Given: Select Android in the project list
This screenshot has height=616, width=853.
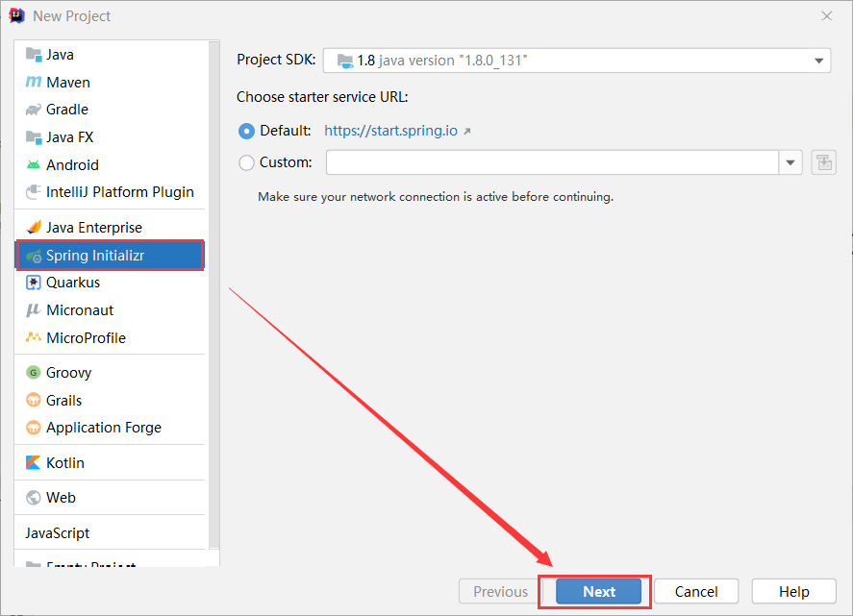Looking at the screenshot, I should click(110, 164).
